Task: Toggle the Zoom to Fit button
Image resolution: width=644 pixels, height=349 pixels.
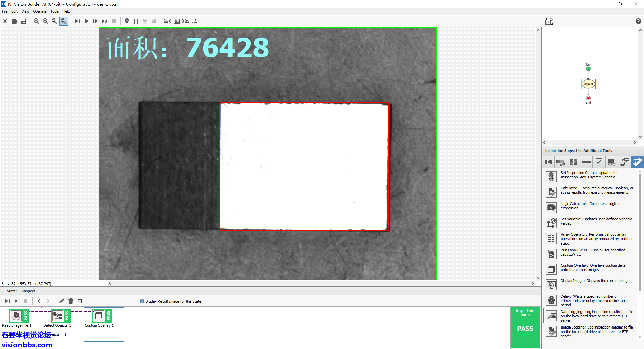Action: point(64,21)
